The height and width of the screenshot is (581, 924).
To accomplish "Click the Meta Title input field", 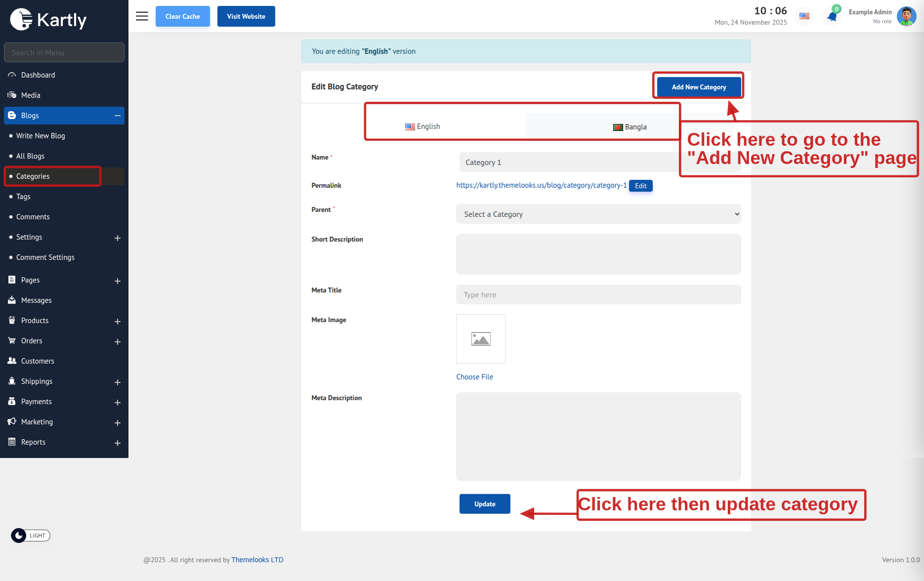I will point(598,295).
